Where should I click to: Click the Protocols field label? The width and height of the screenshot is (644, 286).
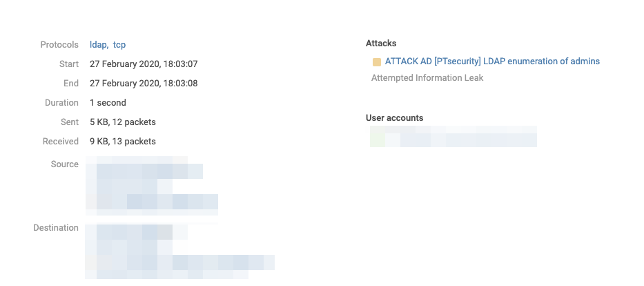click(59, 45)
